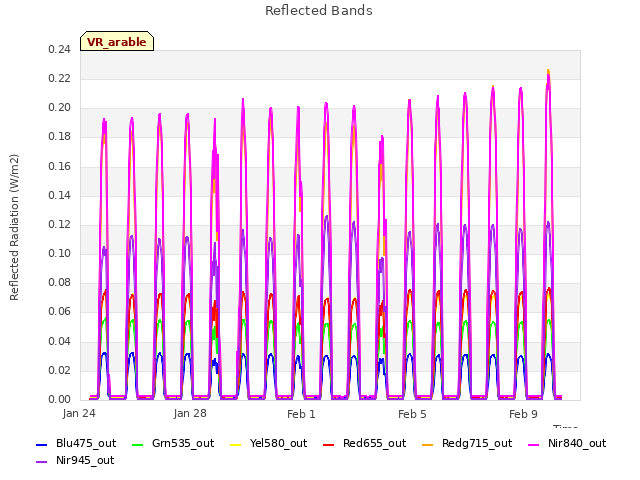Click the 0.16 y-axis tick label

click(x=60, y=167)
